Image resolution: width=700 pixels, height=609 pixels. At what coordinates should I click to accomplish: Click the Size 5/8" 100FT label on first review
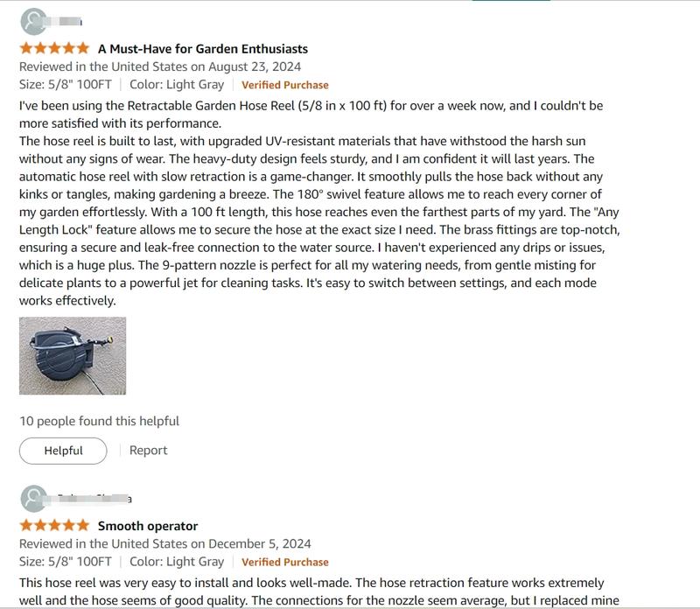pyautogui.click(x=66, y=85)
